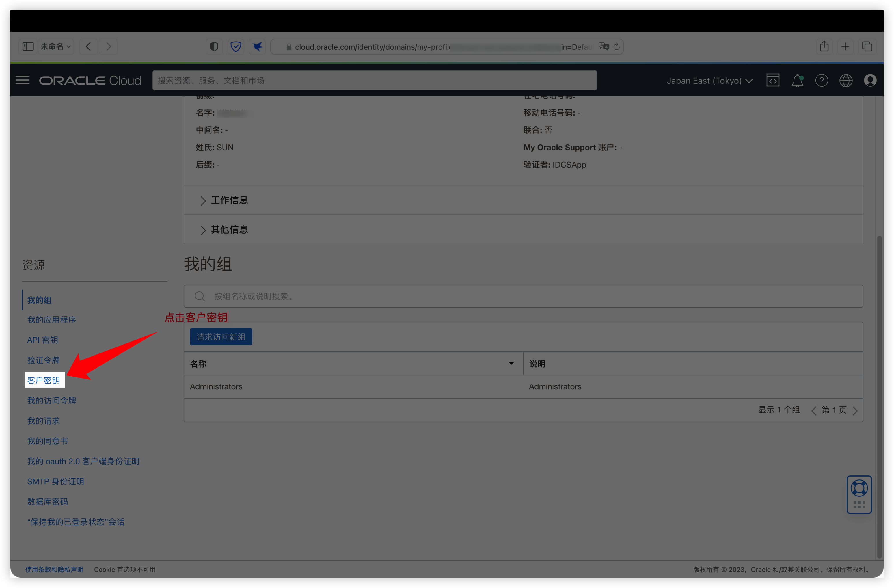Click the Oracle Cloud logo
This screenshot has width=894, height=588.
[90, 80]
